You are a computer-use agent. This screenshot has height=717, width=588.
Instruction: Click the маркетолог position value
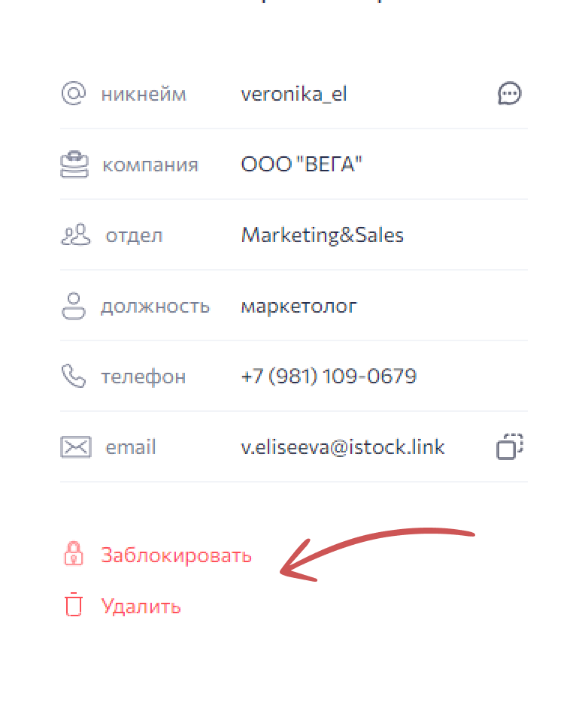point(299,307)
